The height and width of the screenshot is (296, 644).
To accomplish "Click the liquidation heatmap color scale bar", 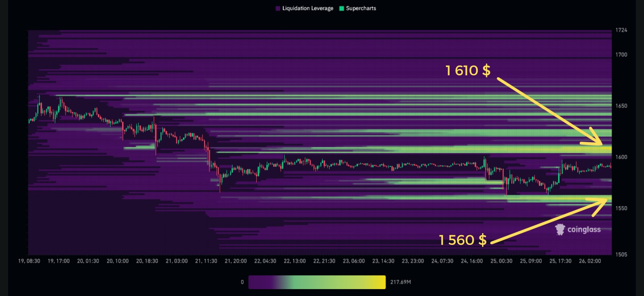I will [x=317, y=282].
